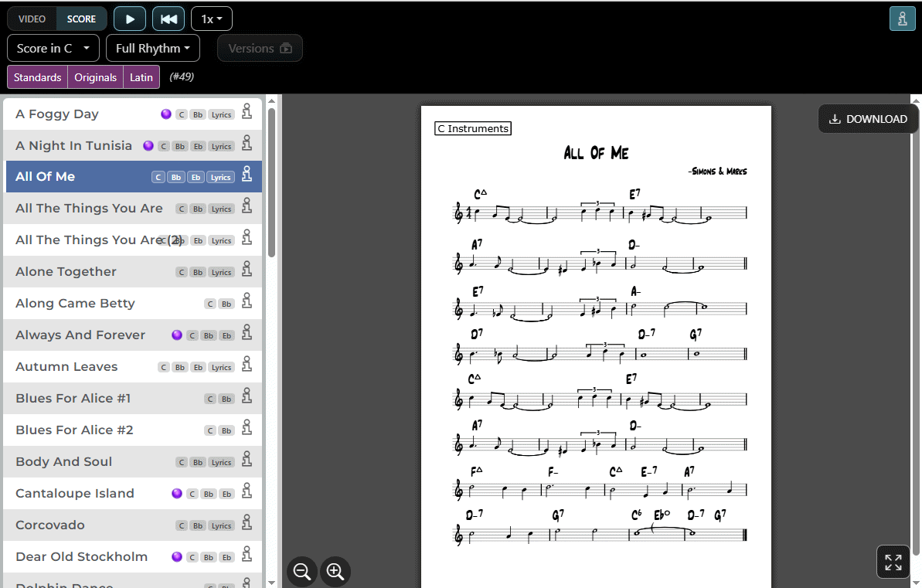Click the purple dot on Cantaloupe Island

coord(176,493)
